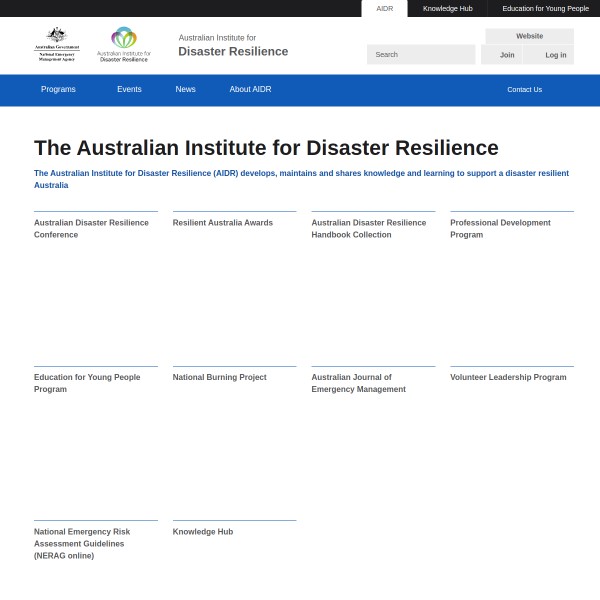
Task: Click the AIDR colorful flower logo
Action: click(124, 44)
